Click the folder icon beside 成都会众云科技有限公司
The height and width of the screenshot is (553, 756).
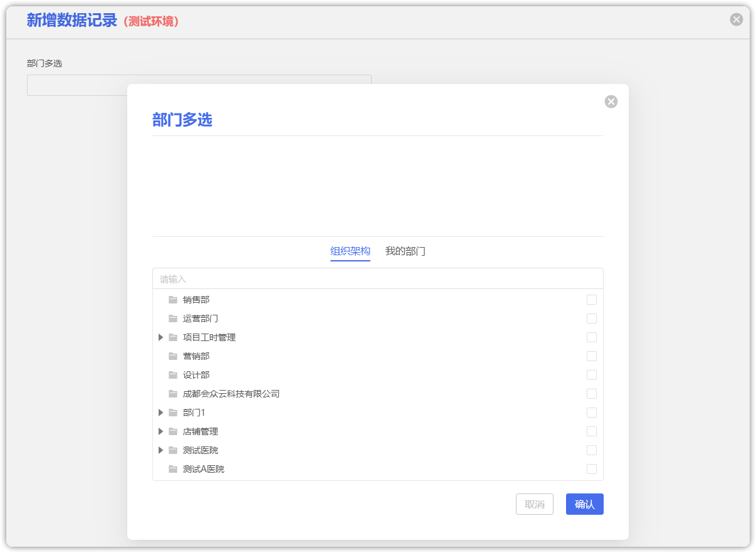click(x=173, y=394)
